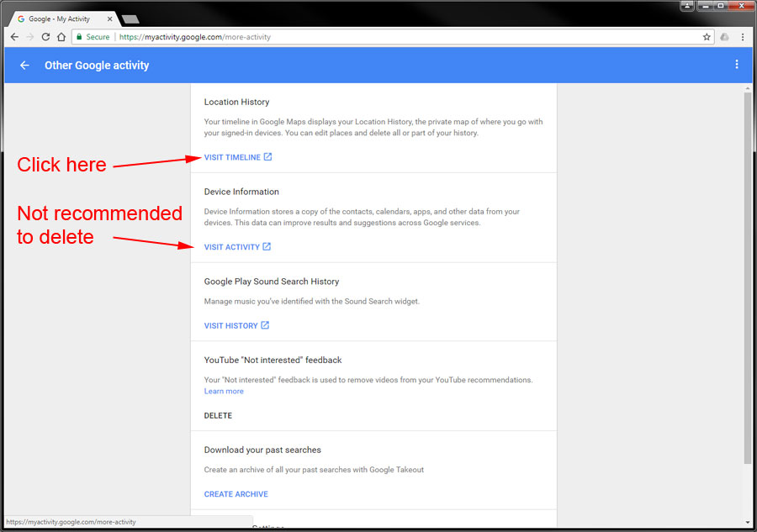Viewport: 757px width, 532px height.
Task: Open a new browser tab
Action: click(130, 19)
